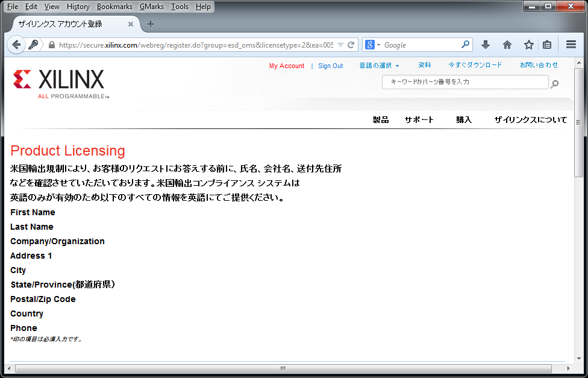Close the browser window

(x=571, y=7)
